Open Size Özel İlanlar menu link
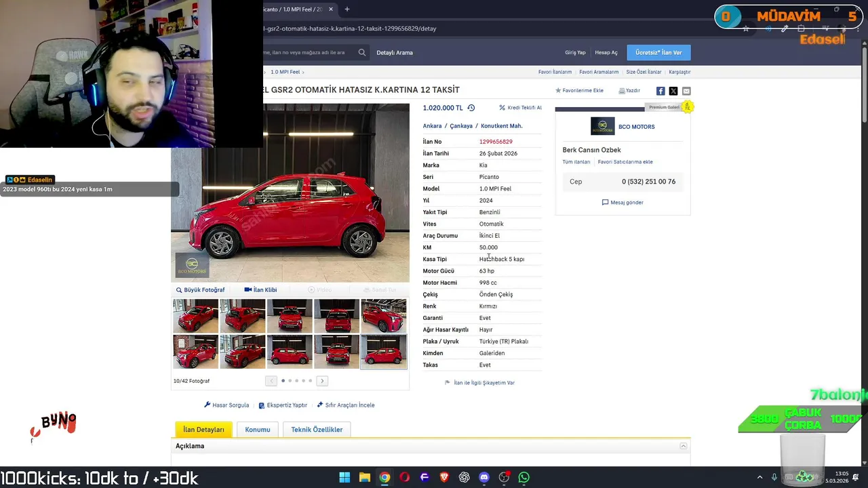This screenshot has height=488, width=868. coord(644,72)
